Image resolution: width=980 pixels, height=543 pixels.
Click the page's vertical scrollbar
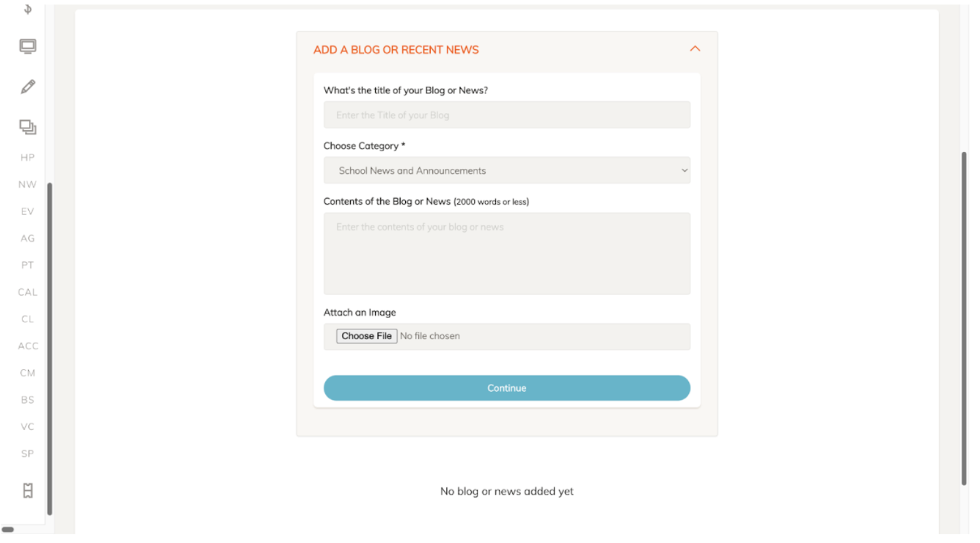click(964, 318)
